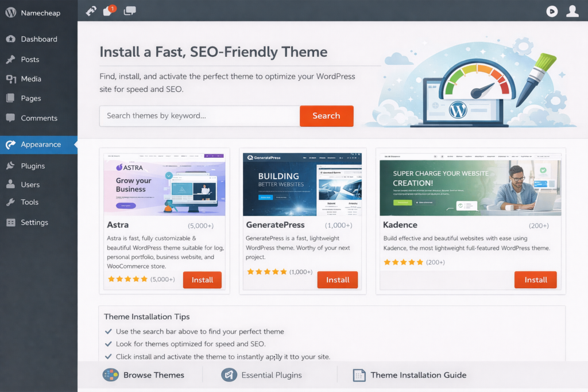Viewport: 588px width, 392px height.
Task: Click the video play icon at top right
Action: (551, 11)
